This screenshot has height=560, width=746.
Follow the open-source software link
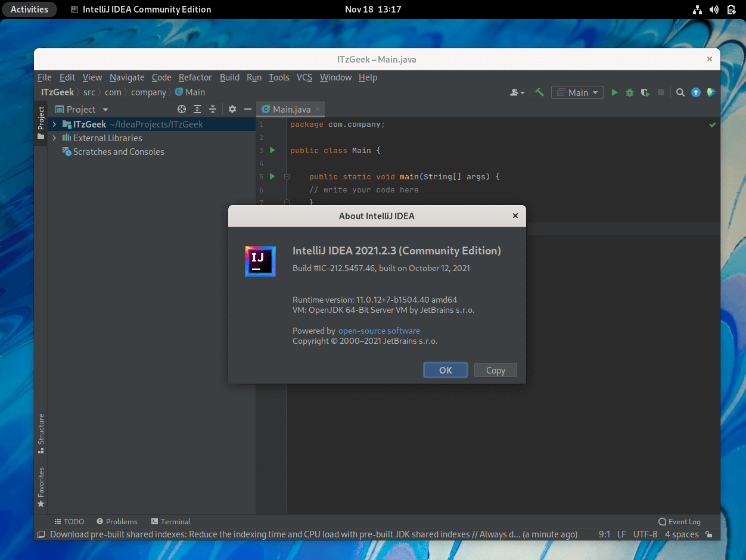pyautogui.click(x=379, y=331)
